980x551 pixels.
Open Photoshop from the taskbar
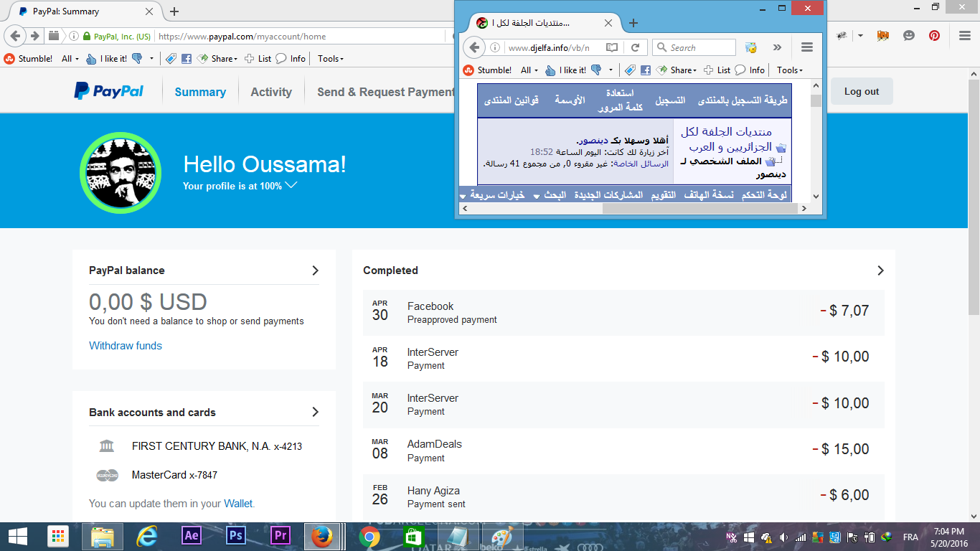235,536
